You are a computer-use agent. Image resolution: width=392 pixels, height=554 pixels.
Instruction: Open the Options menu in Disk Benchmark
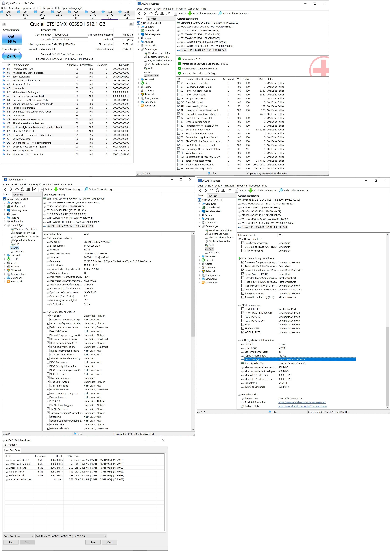pos(12,445)
